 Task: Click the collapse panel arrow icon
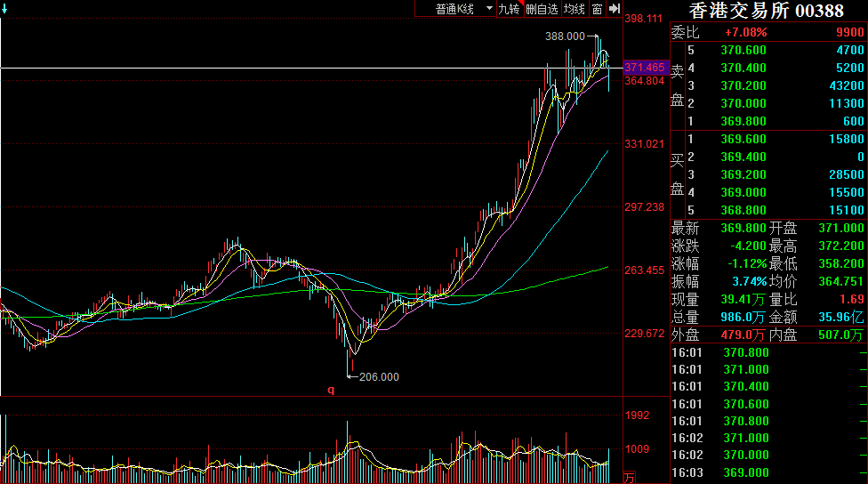(x=614, y=9)
